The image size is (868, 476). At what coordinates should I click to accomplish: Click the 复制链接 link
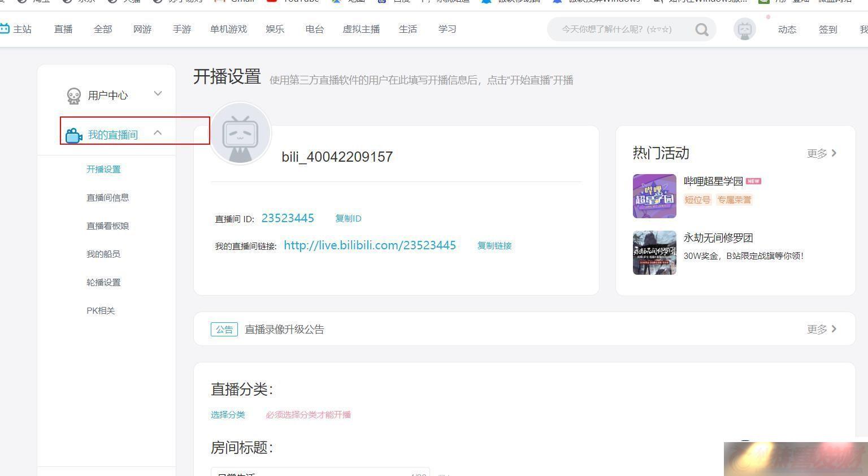(494, 245)
